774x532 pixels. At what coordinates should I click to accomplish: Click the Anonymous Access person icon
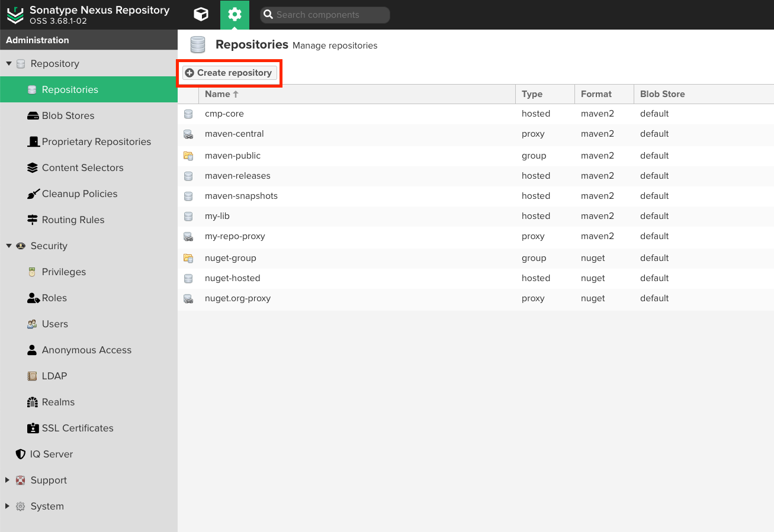33,350
